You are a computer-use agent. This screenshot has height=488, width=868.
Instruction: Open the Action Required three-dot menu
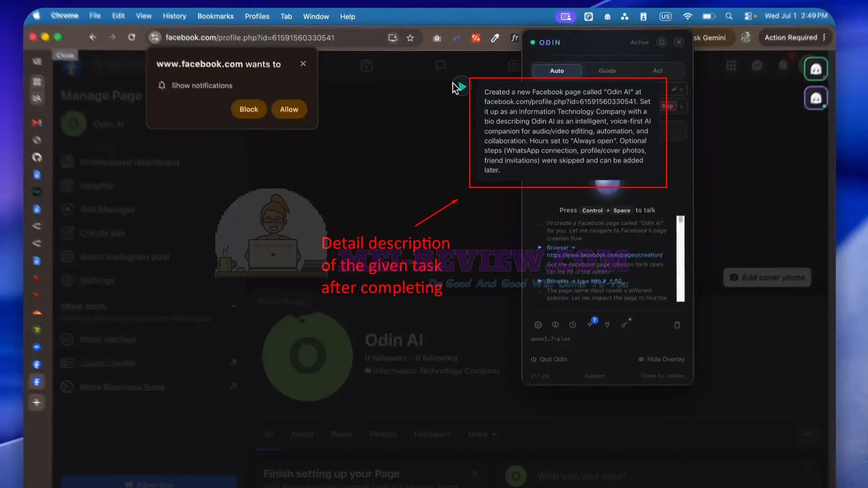coord(824,38)
